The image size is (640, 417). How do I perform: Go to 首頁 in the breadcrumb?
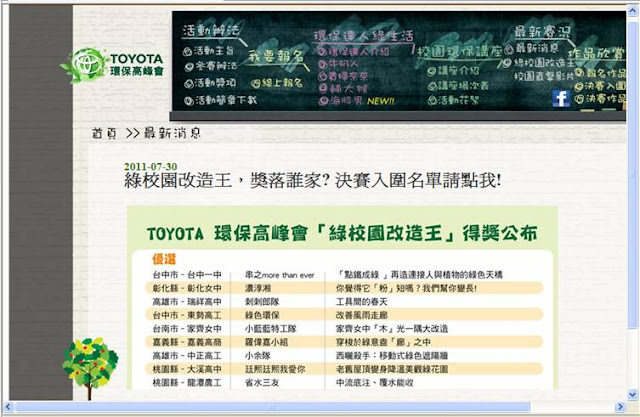tap(104, 133)
